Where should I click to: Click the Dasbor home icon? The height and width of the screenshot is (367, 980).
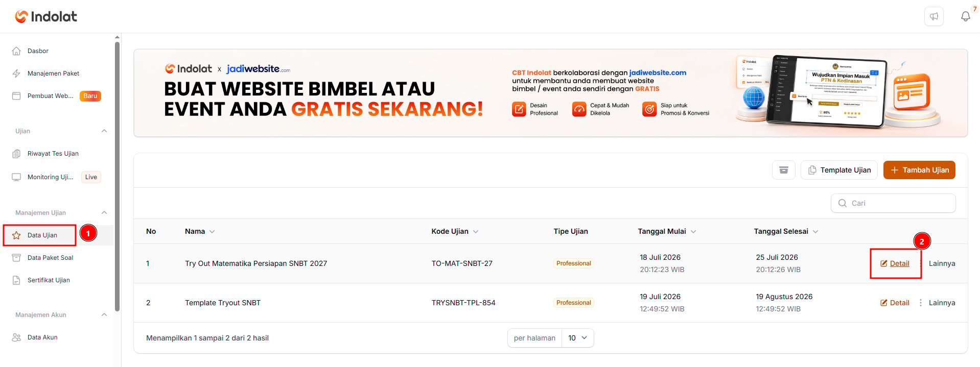tap(16, 51)
